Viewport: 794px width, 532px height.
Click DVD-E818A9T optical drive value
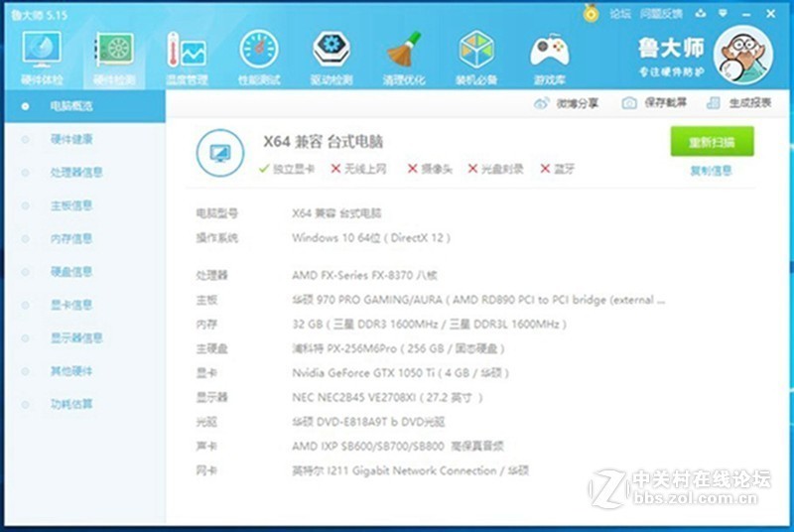(368, 422)
